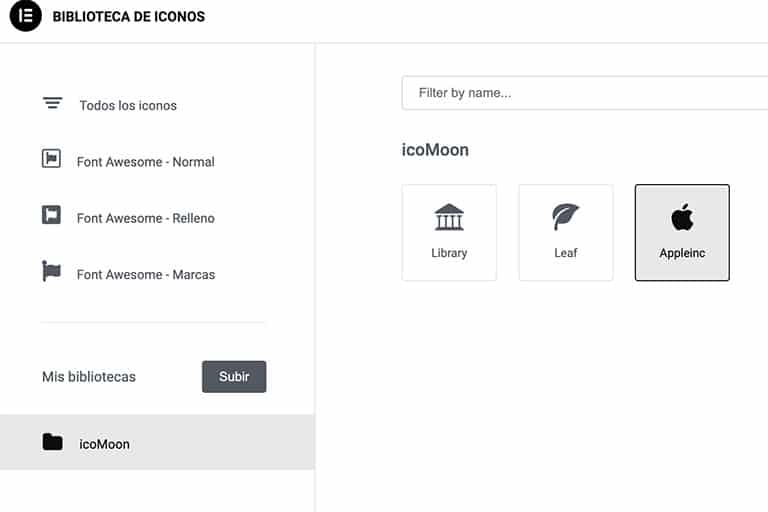768x512 pixels.
Task: Click the Mis bibliotecas label
Action: pyautogui.click(x=89, y=377)
